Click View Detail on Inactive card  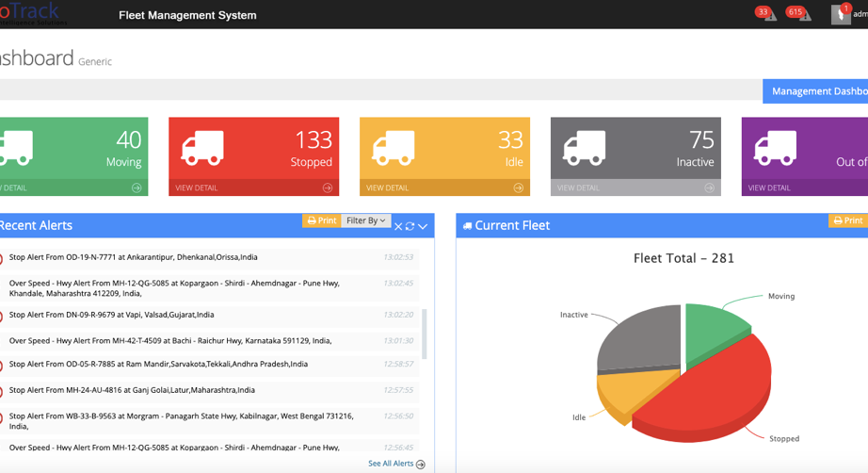[578, 188]
